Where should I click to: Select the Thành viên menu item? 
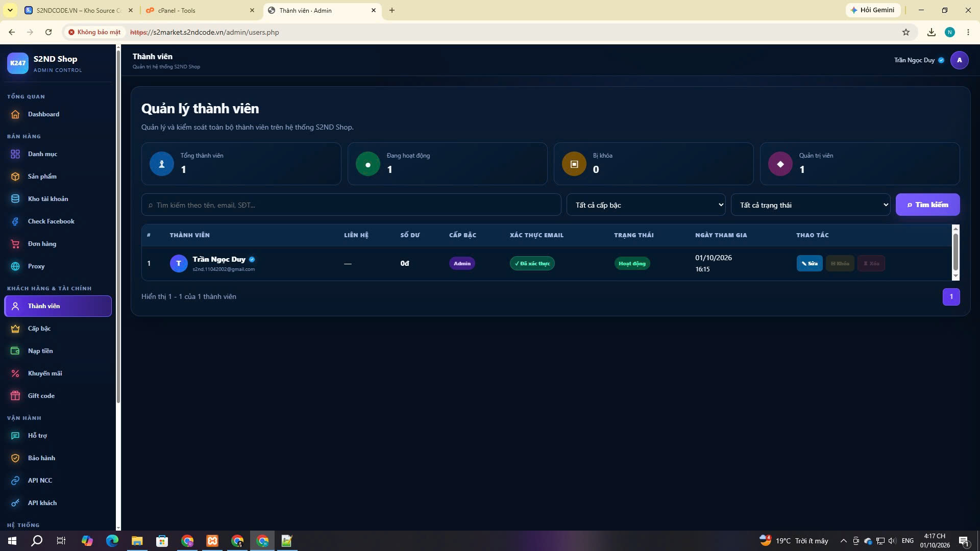click(58, 306)
